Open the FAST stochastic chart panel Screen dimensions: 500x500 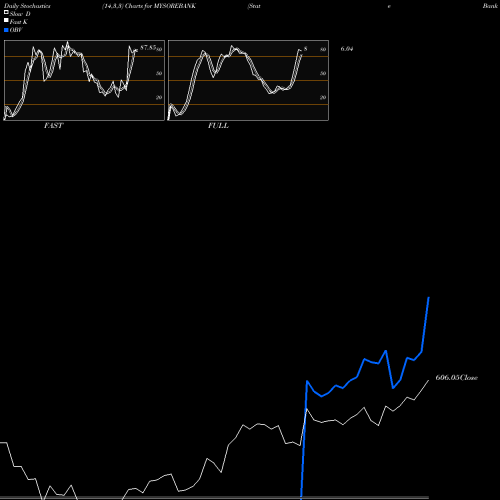pos(84,80)
